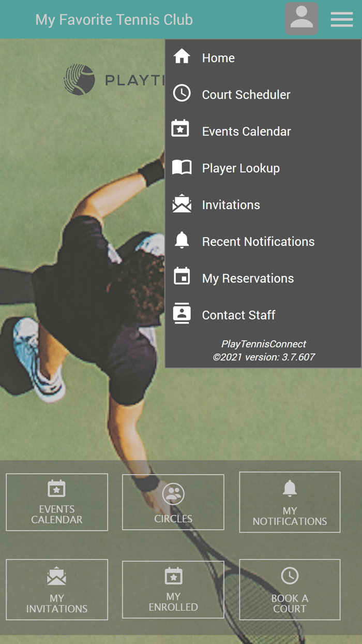Click the Recent Notifications bell icon
Screen dimensions: 362x644
[182, 240]
